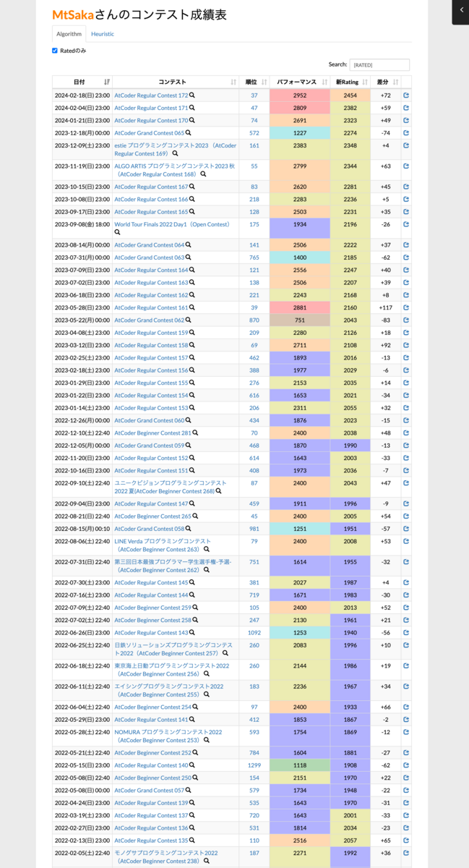Focus the Search input field
Screen dimensions: 469x868
point(379,64)
